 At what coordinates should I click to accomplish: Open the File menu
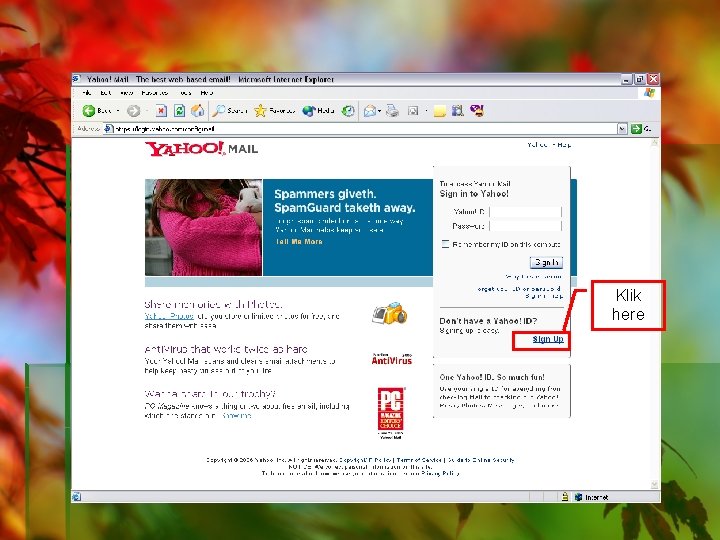click(86, 93)
